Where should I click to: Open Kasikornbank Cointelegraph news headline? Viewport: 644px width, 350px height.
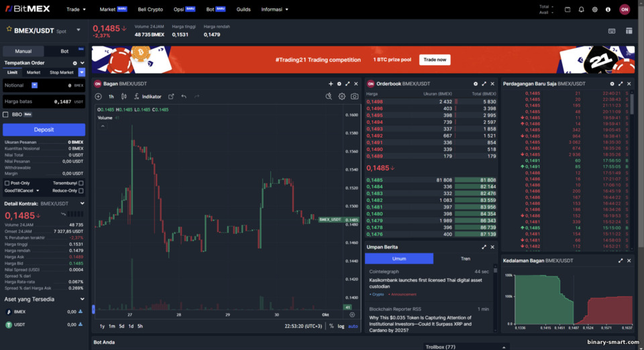click(425, 283)
